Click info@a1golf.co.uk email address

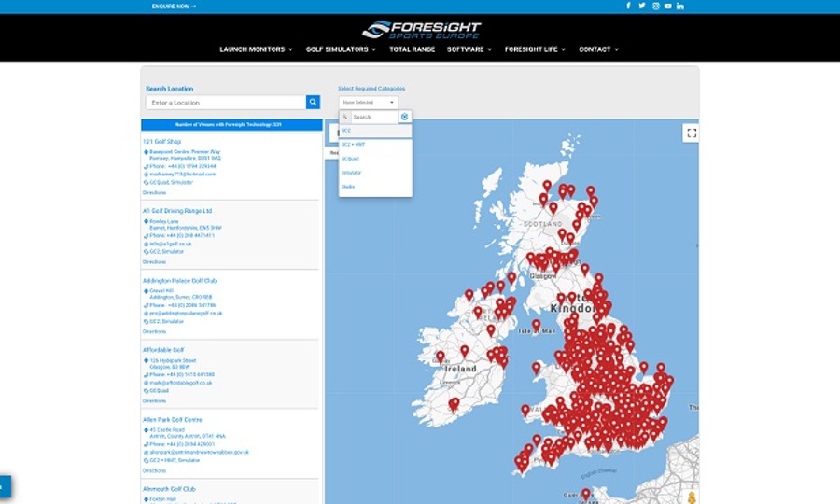coord(171,244)
